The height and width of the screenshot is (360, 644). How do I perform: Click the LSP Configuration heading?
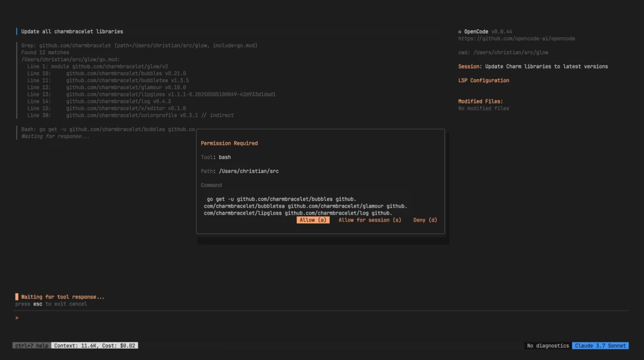pos(484,80)
